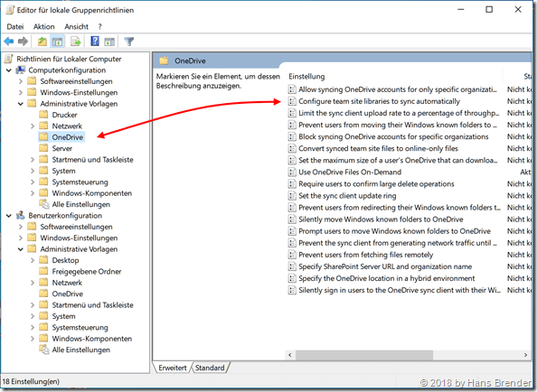Collapse the Computerkonfiguration node
Viewport: 537px width, 392px height.
point(9,70)
